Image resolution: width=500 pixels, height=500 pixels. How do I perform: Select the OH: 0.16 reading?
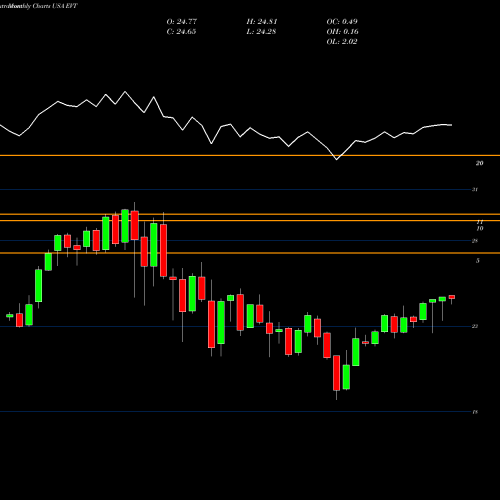[x=342, y=32]
